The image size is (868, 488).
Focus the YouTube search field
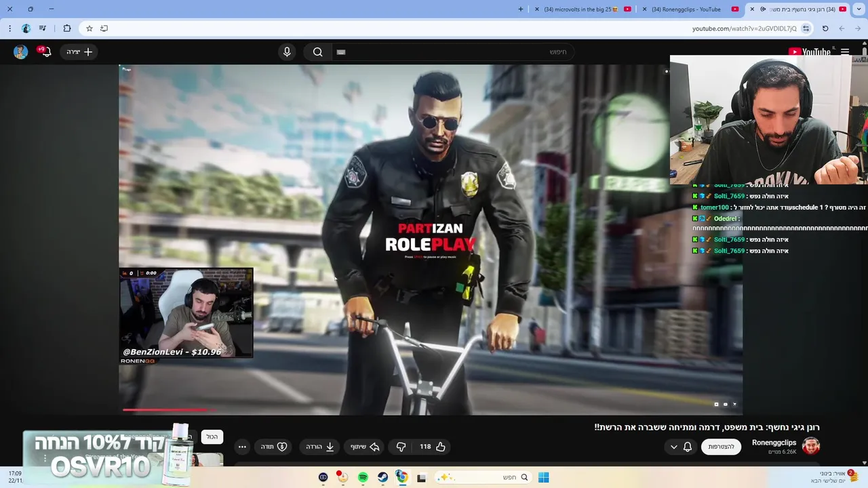452,52
